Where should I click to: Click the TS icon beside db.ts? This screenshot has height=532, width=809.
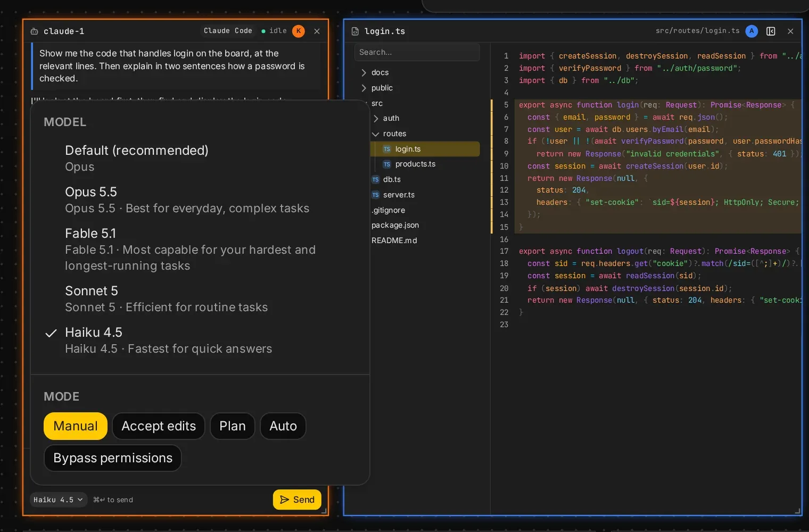[x=375, y=180]
